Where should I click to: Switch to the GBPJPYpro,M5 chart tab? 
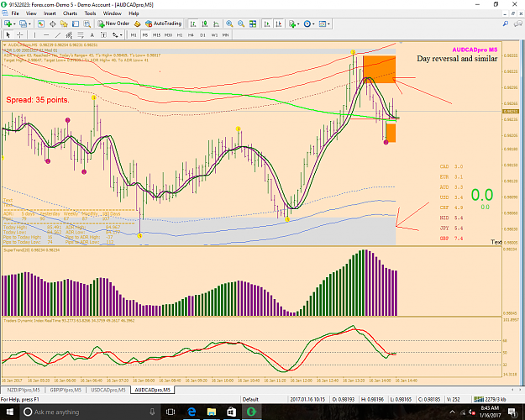pyautogui.click(x=66, y=390)
